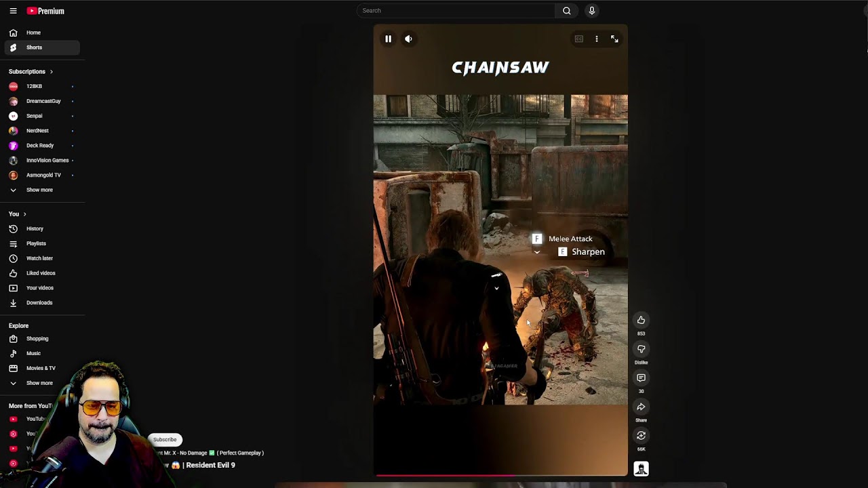868x488 pixels.
Task: Open the comments for this Short
Action: click(x=641, y=378)
